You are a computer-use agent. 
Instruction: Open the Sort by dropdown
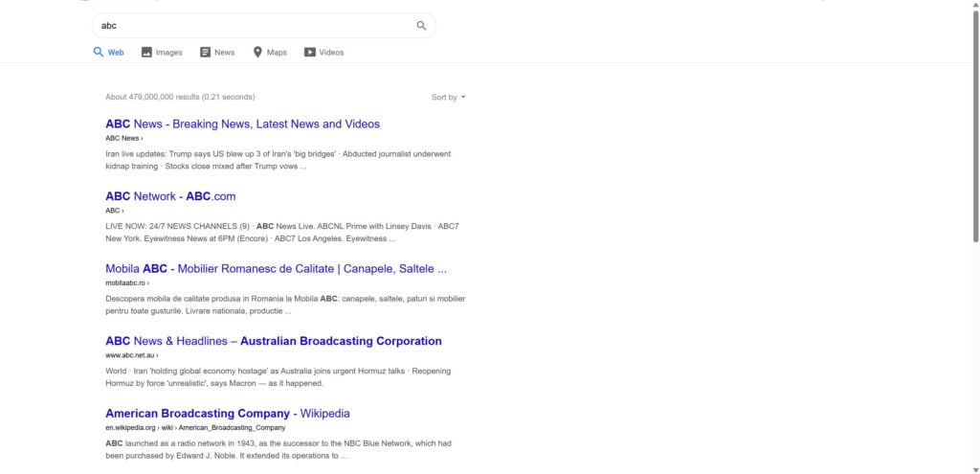[448, 97]
